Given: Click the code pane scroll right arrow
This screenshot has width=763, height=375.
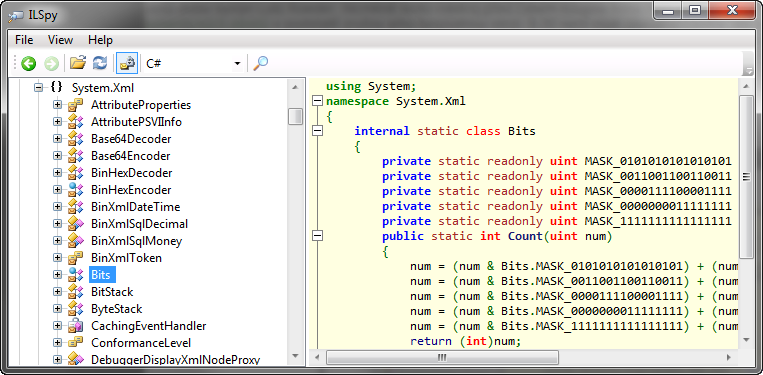Looking at the screenshot, I should (729, 357).
